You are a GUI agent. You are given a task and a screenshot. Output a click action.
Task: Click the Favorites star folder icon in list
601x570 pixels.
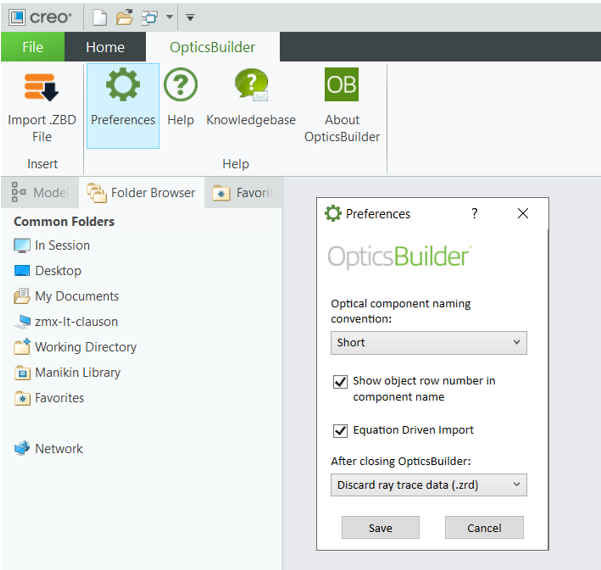coord(22,398)
